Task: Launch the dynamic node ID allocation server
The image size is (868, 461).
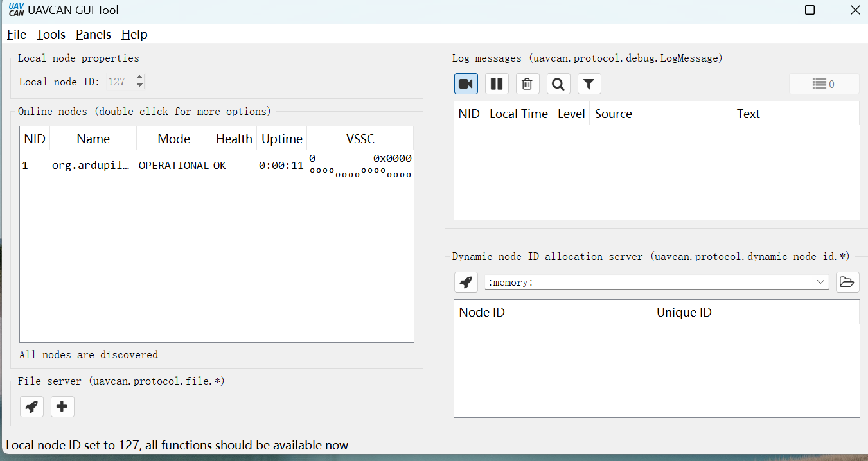Action: tap(466, 282)
